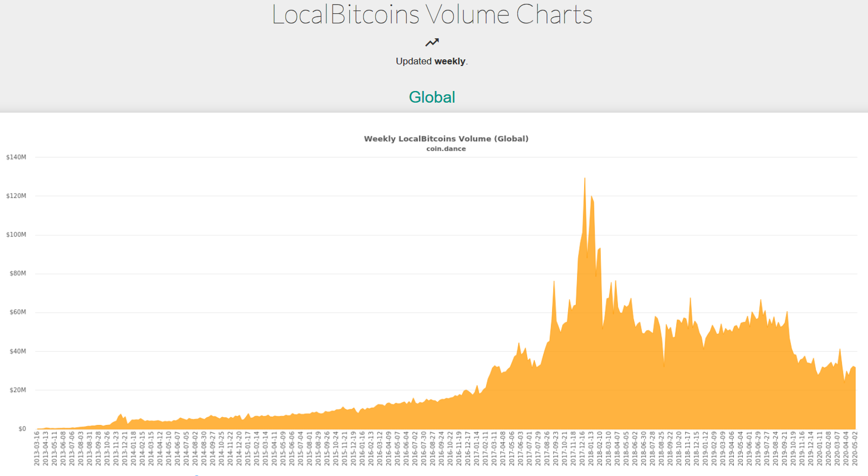Click the 2018-08-25 x-axis date label
Image resolution: width=868 pixels, height=476 pixels.
tap(662, 449)
